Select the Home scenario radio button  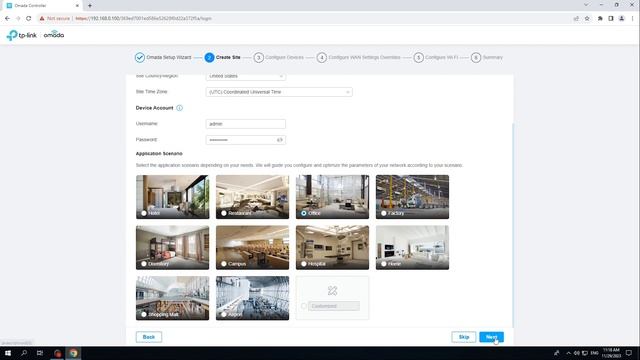(x=384, y=264)
